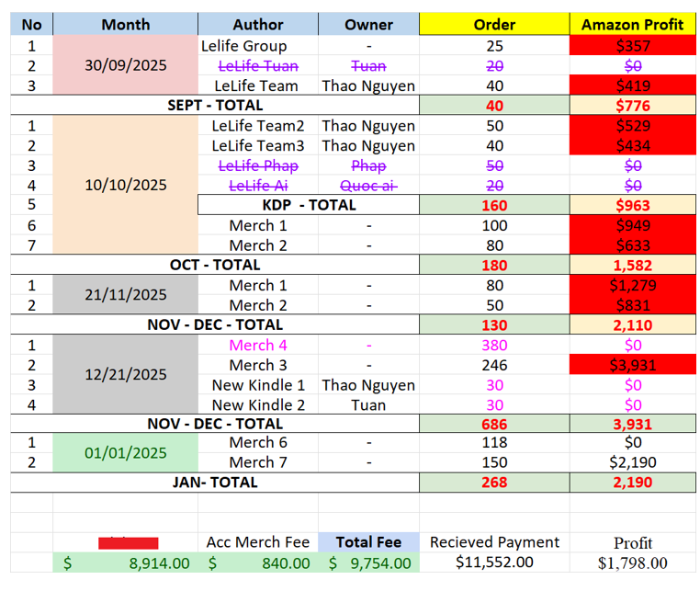Select the green 01/01/2025 date cell
The width and height of the screenshot is (700, 591).
click(x=125, y=452)
